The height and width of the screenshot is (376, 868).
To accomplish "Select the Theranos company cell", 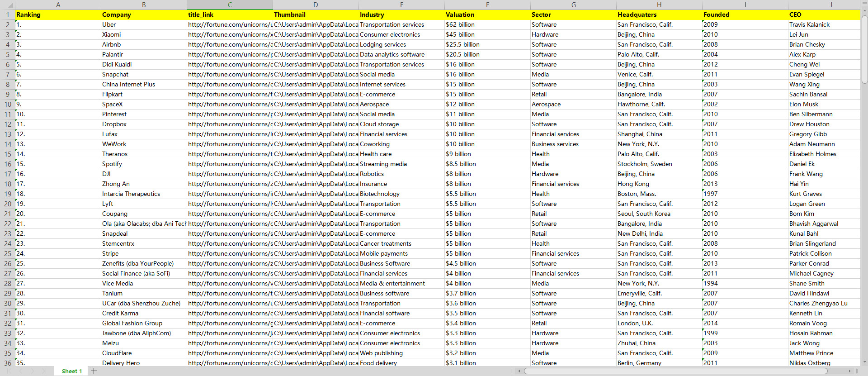I will coord(144,154).
